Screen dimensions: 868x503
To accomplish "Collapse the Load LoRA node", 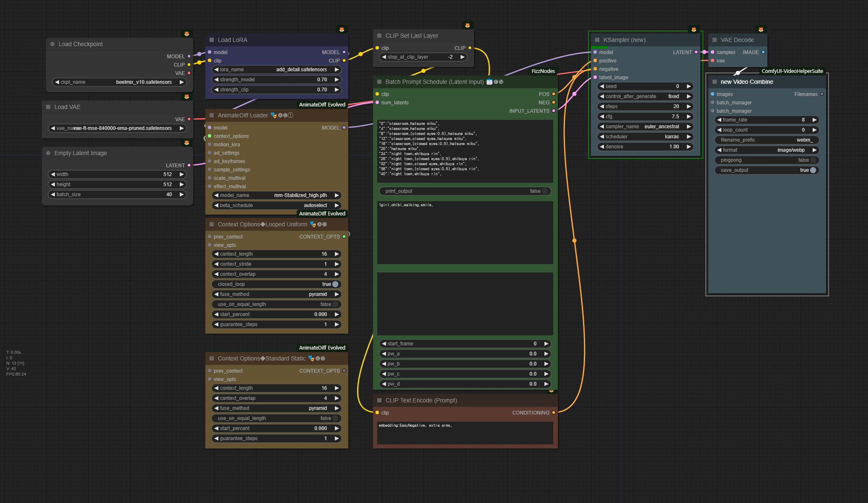I will tap(212, 40).
